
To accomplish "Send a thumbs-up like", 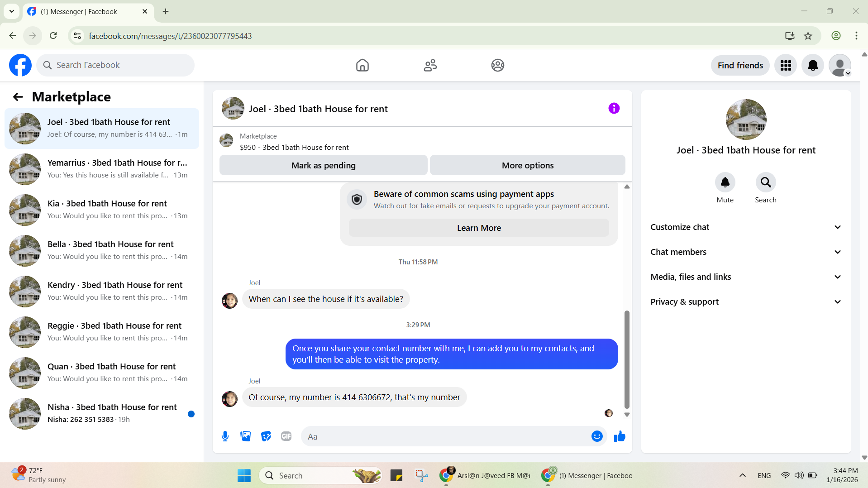I will [x=619, y=436].
